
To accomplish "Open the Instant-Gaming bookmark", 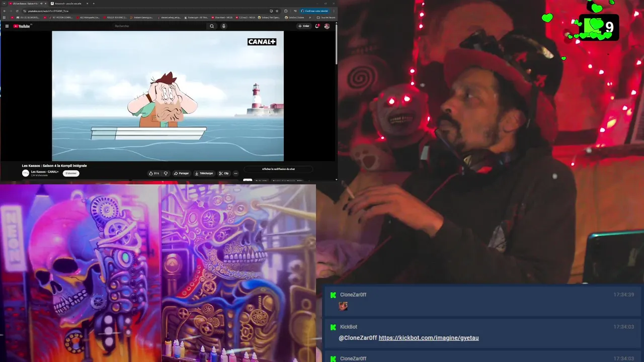I will [x=141, y=17].
